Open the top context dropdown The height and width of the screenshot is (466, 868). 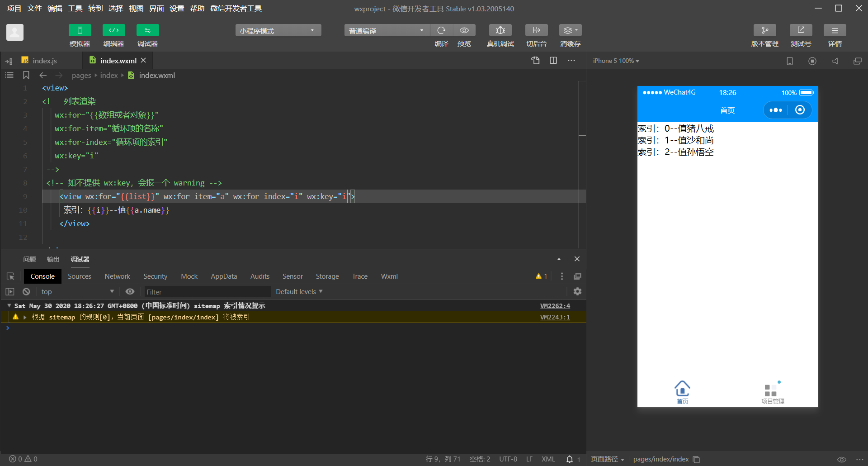(78, 292)
